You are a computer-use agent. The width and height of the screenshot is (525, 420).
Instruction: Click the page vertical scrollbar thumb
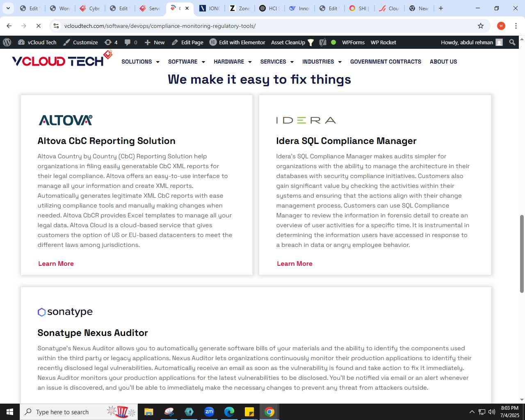(x=522, y=253)
